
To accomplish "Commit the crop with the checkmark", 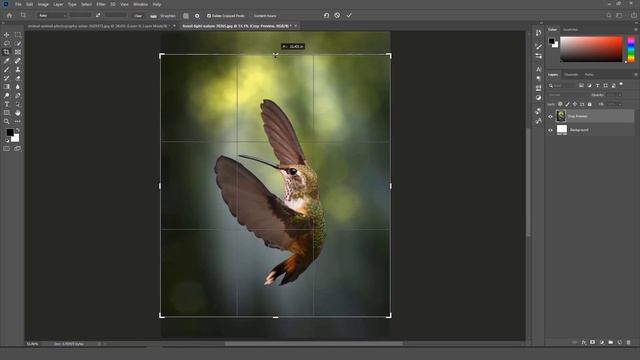I will point(349,16).
